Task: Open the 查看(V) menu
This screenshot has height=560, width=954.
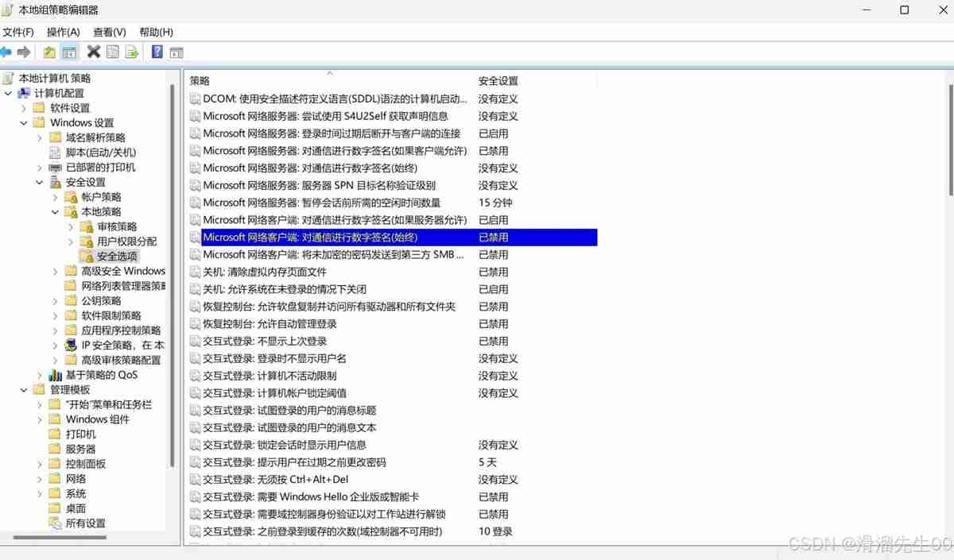Action: click(110, 32)
